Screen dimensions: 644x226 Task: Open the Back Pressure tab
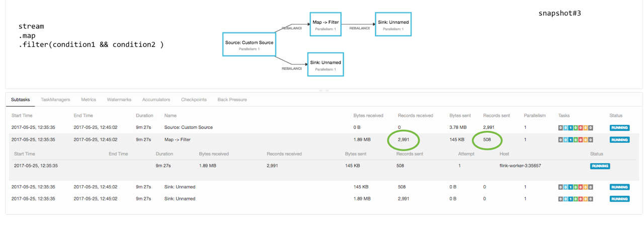(x=232, y=100)
